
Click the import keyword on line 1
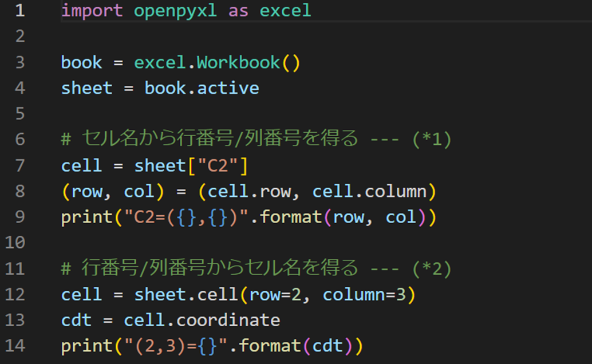(x=92, y=10)
